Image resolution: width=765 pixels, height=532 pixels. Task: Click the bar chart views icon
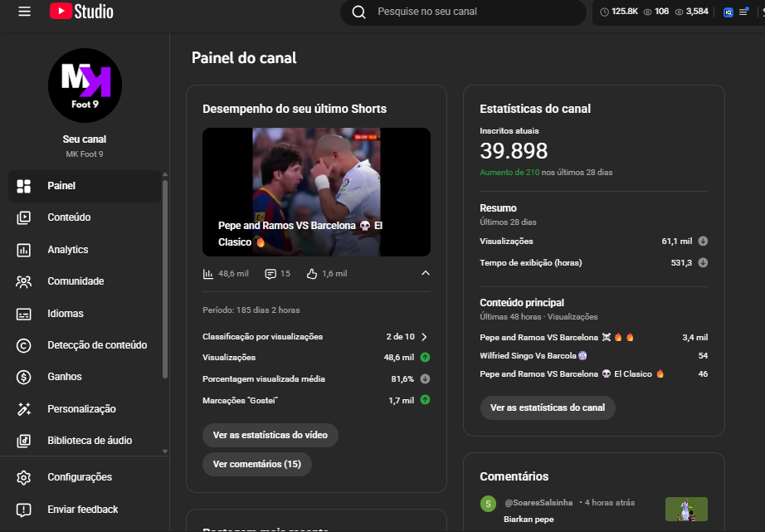click(208, 273)
